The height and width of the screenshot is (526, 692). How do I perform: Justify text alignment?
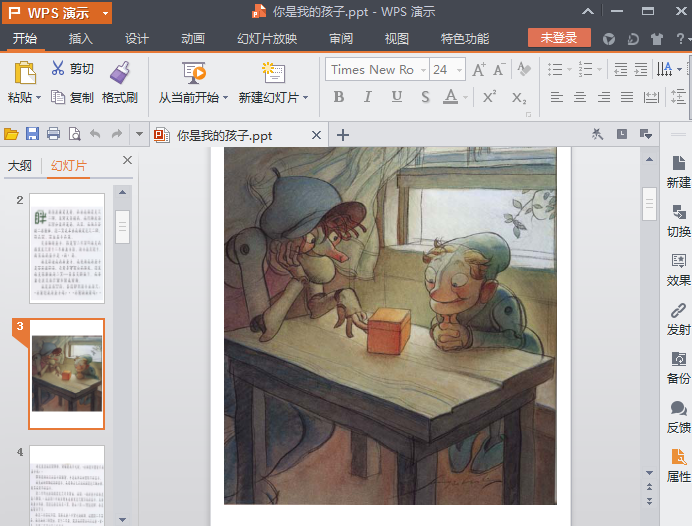coord(627,97)
